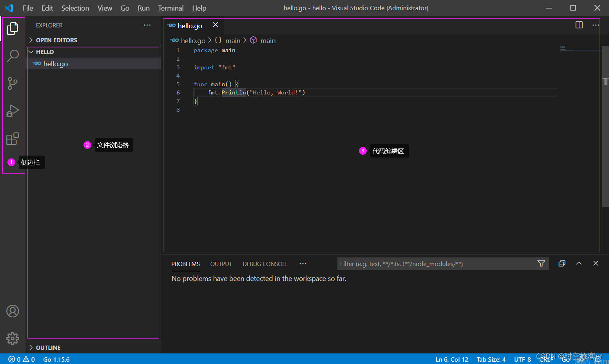609x364 pixels.
Task: Select hello.go in the file tree
Action: [x=93, y=63]
